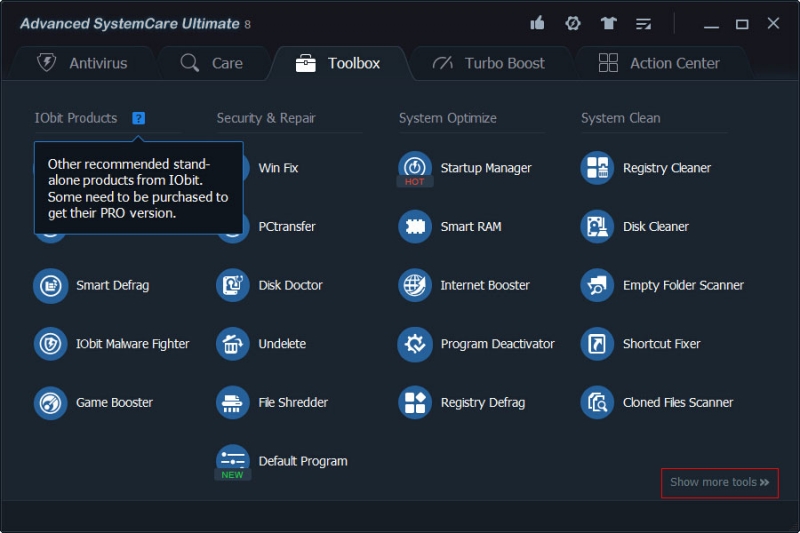Click the File Shredder text label
Image resolution: width=800 pixels, height=533 pixels.
pyautogui.click(x=293, y=402)
